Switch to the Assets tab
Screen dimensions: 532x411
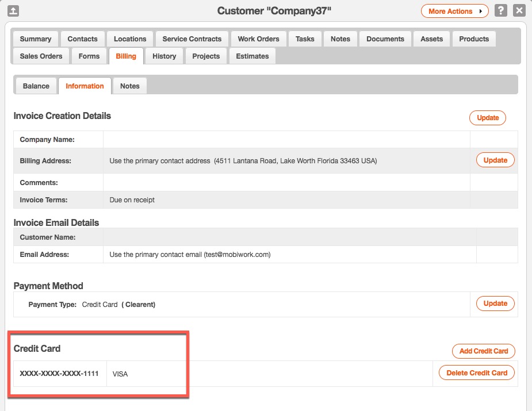[x=431, y=39]
